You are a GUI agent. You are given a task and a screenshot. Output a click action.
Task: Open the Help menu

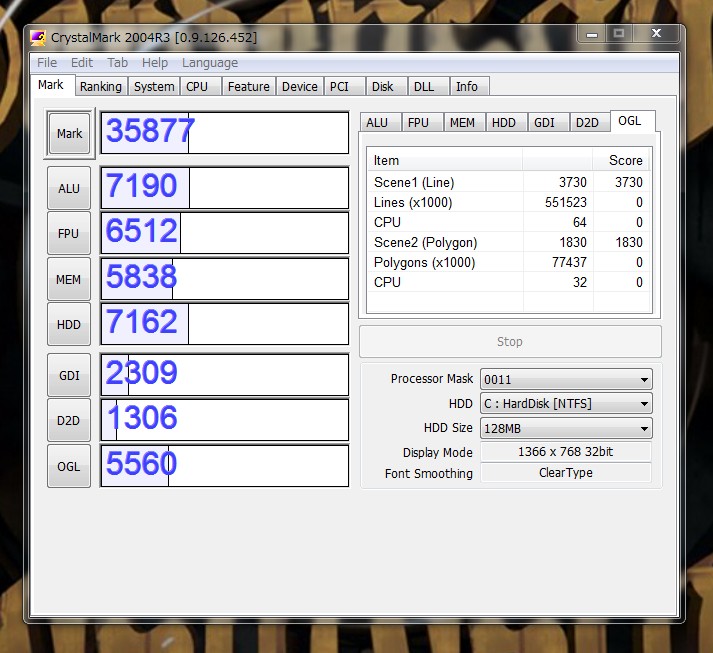click(155, 63)
